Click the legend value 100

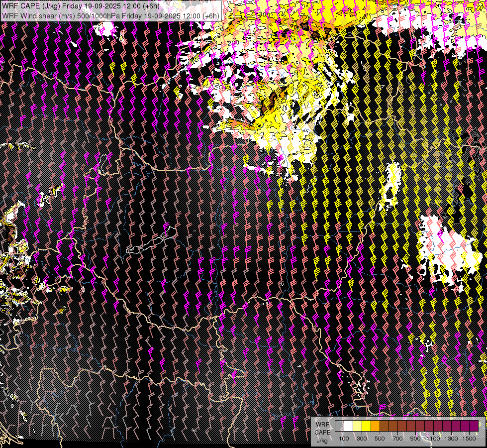[344, 439]
